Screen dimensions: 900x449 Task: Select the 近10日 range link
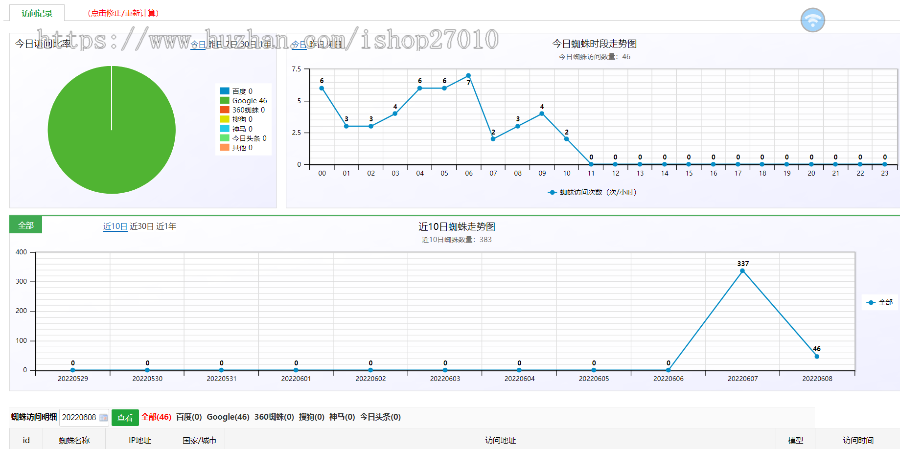(x=115, y=226)
